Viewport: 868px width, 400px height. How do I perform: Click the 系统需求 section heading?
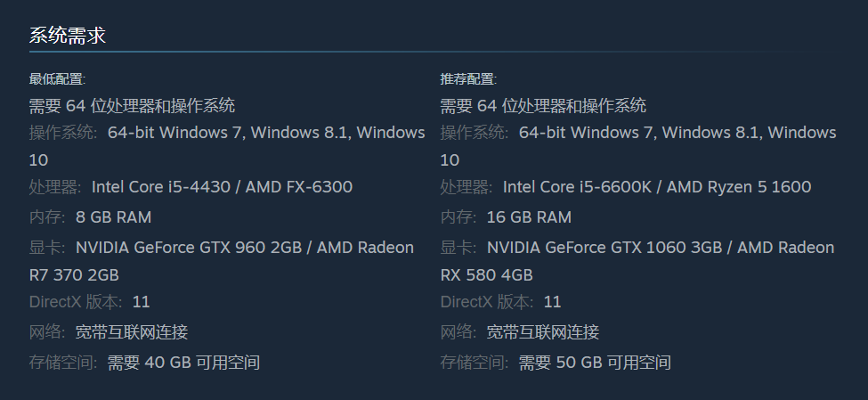click(67, 36)
